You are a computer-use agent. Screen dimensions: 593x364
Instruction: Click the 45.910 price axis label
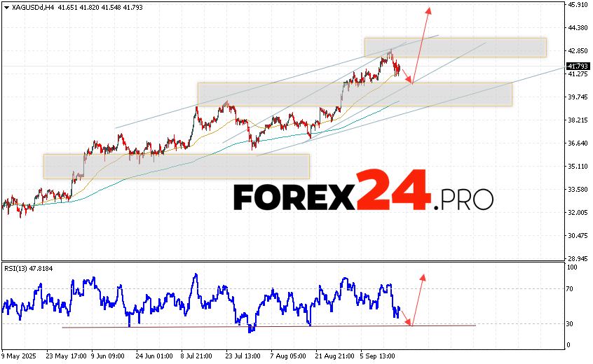coord(578,5)
